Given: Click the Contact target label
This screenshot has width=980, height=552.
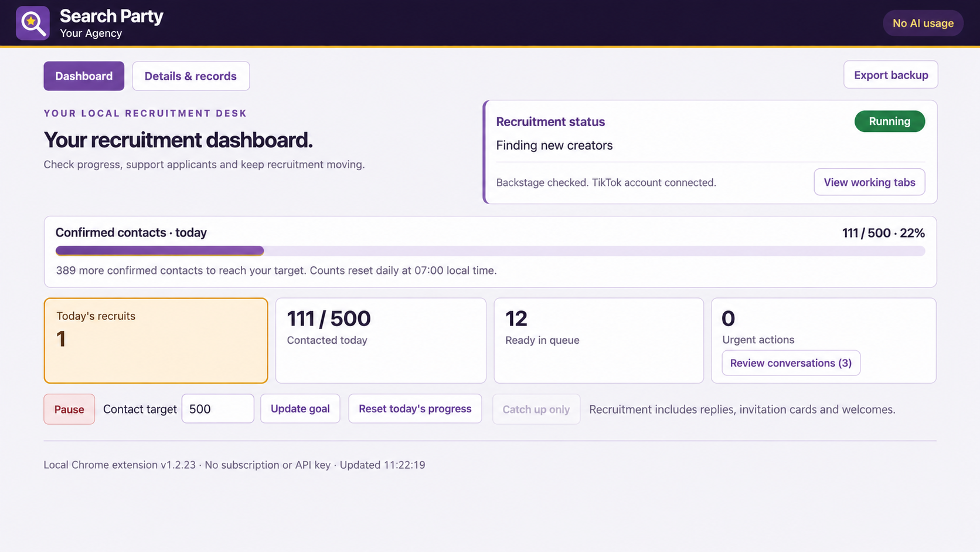Looking at the screenshot, I should coord(139,409).
